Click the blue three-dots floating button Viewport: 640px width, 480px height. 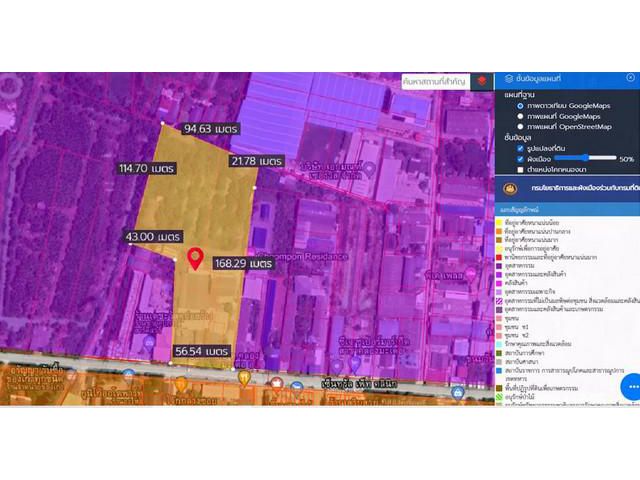629,385
